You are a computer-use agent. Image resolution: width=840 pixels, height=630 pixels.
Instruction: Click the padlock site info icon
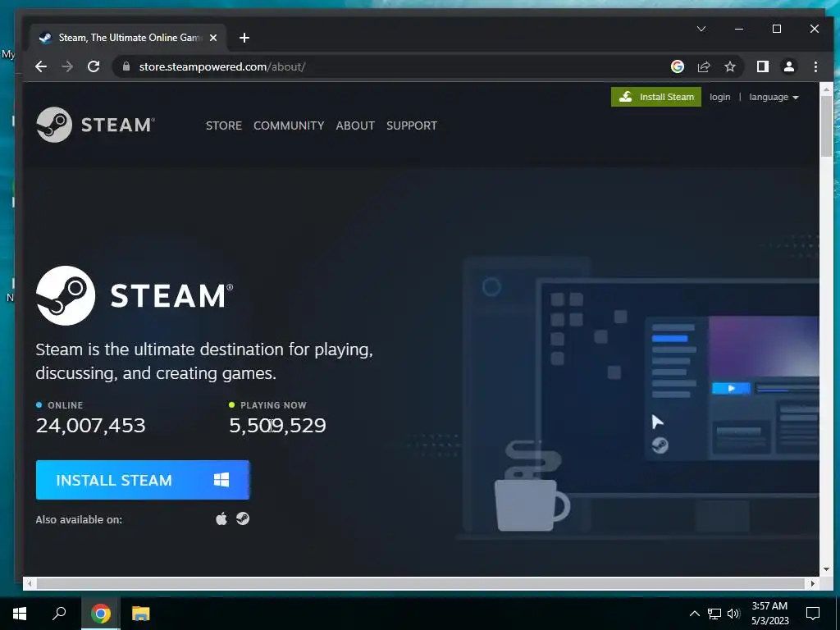point(126,66)
